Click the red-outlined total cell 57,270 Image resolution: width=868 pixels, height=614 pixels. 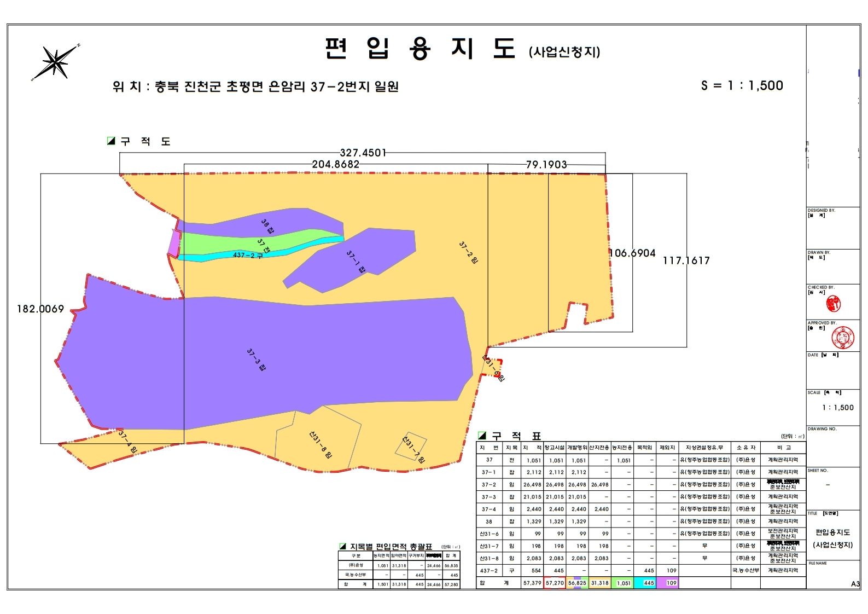(555, 583)
